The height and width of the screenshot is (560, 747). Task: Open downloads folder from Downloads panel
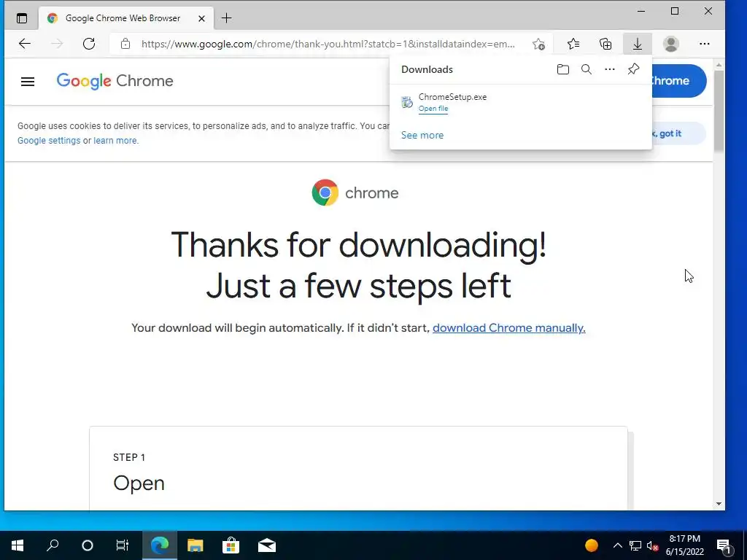563,69
